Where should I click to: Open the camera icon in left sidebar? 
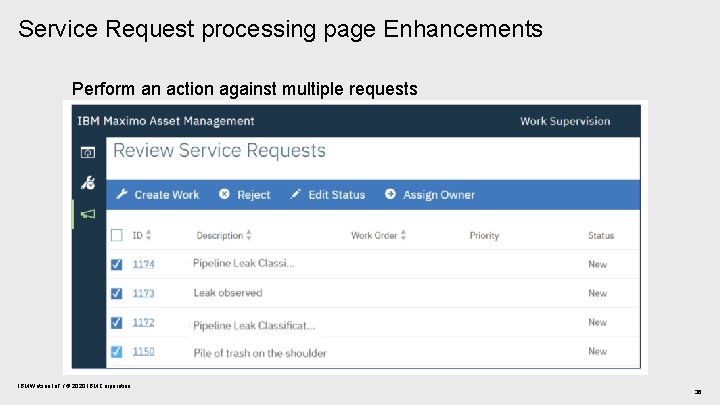click(x=88, y=152)
